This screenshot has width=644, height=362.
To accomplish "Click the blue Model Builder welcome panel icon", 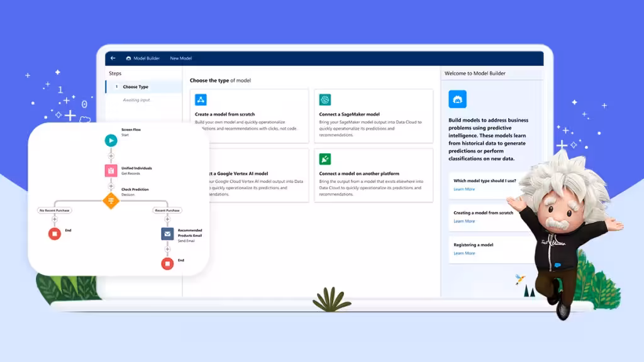I will (457, 99).
